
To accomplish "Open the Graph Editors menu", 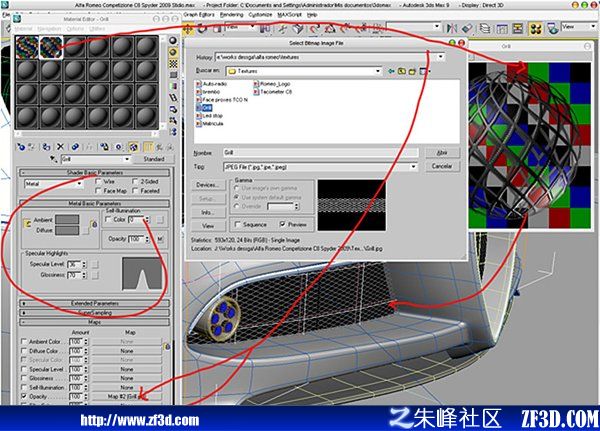I will (199, 15).
